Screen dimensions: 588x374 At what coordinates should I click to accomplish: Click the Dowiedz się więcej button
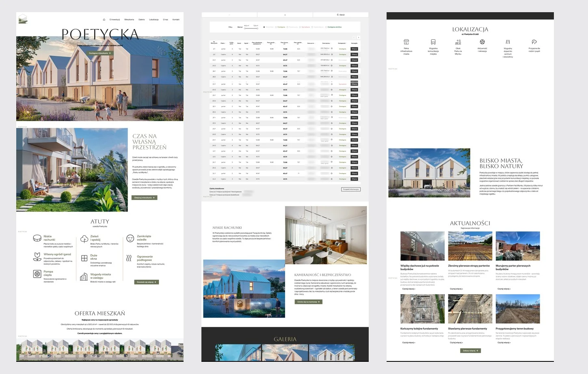click(146, 282)
